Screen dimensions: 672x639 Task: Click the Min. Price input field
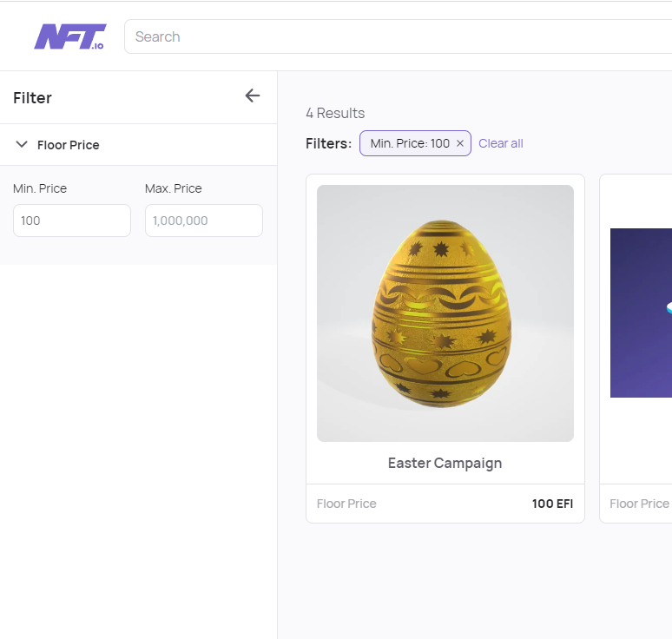coord(72,221)
